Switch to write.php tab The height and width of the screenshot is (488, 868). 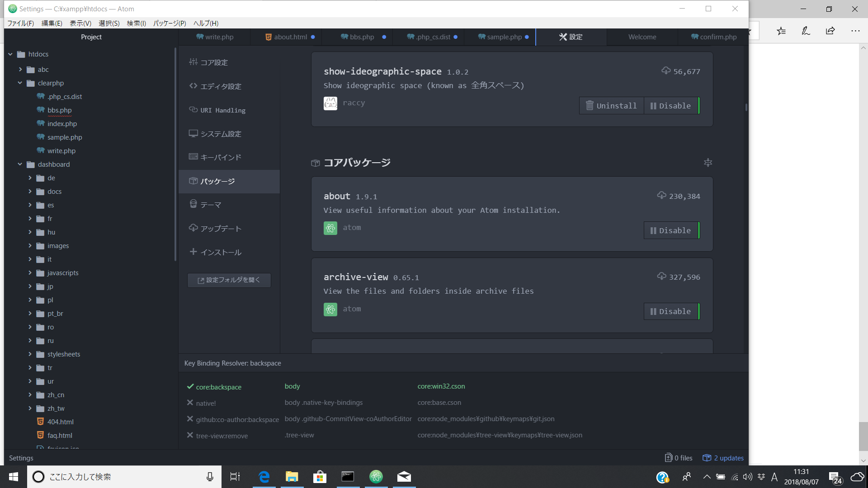coord(215,37)
